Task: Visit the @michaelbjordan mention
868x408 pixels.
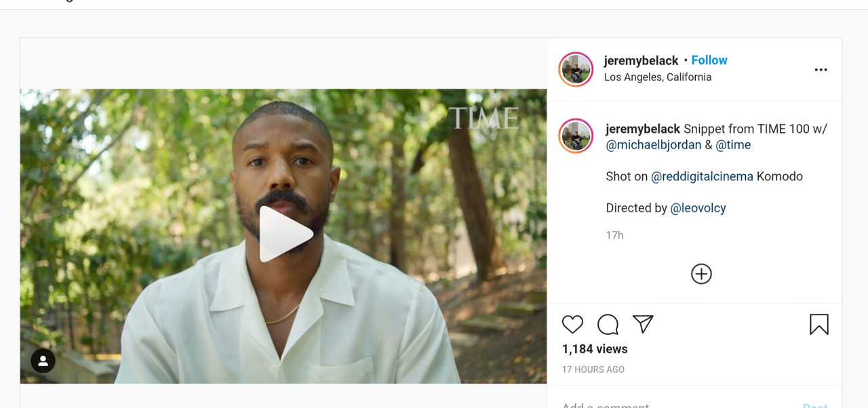Action: coord(654,145)
